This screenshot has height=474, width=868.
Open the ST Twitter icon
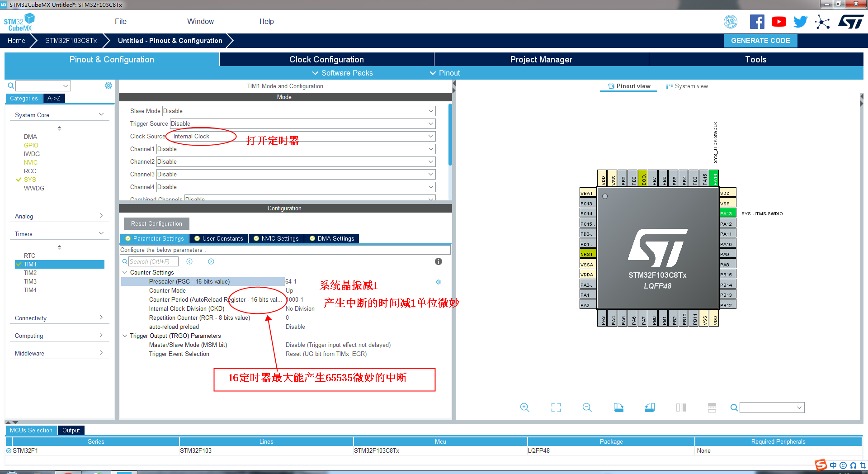800,22
